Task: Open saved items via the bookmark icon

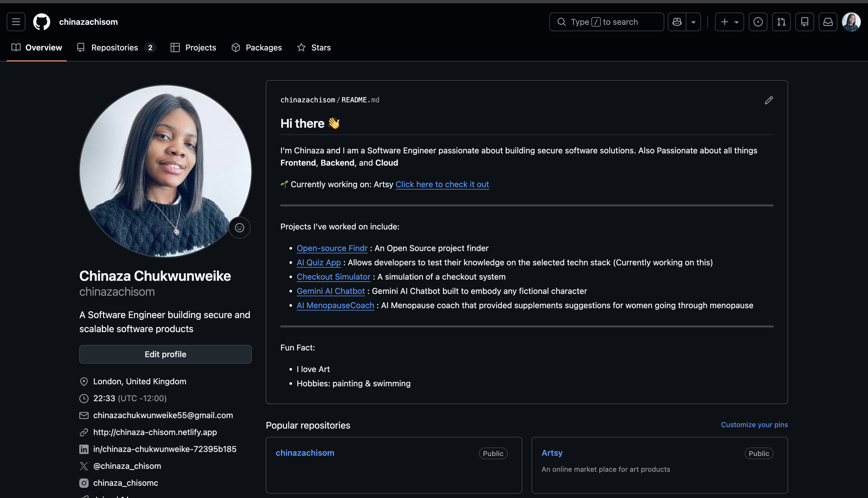Action: pyautogui.click(x=805, y=22)
